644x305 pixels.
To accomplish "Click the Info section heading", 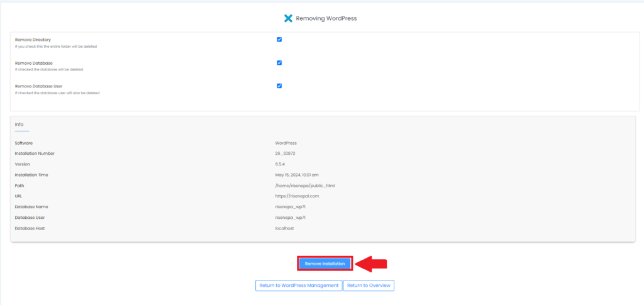I will click(19, 124).
